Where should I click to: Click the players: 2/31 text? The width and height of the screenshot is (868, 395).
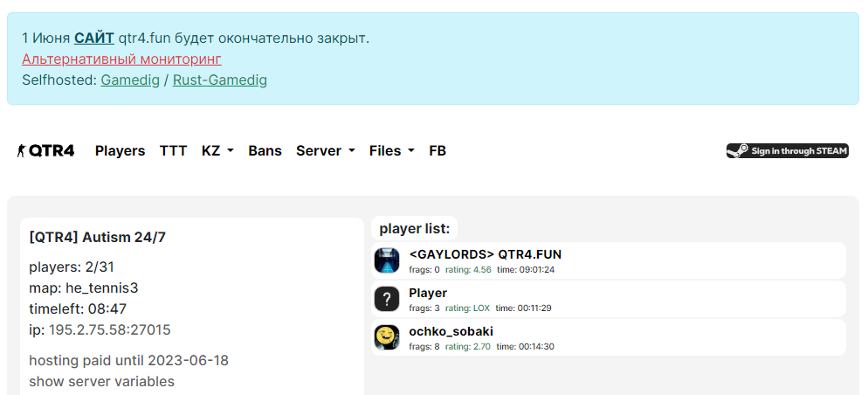[x=72, y=267]
